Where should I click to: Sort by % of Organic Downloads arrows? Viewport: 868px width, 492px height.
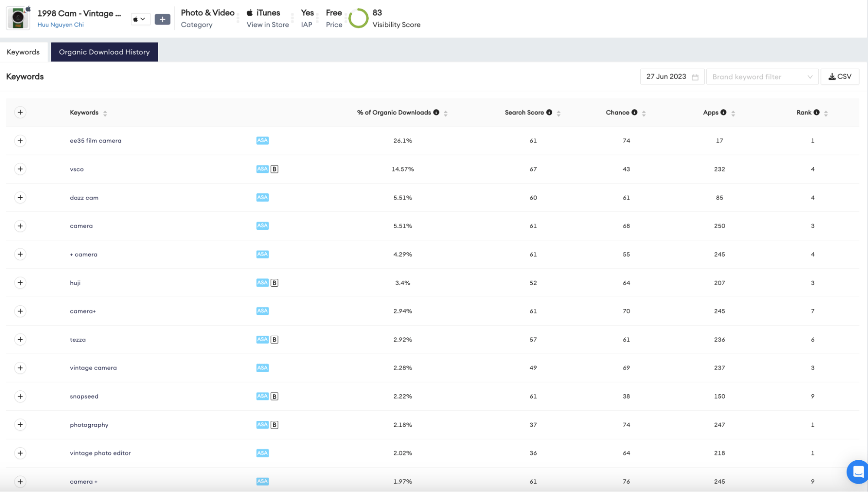tap(446, 113)
